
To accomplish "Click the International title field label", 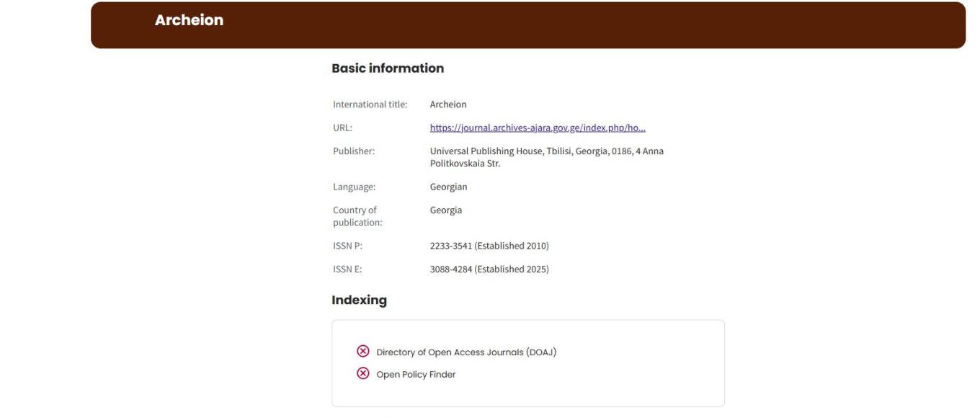I will coord(370,104).
